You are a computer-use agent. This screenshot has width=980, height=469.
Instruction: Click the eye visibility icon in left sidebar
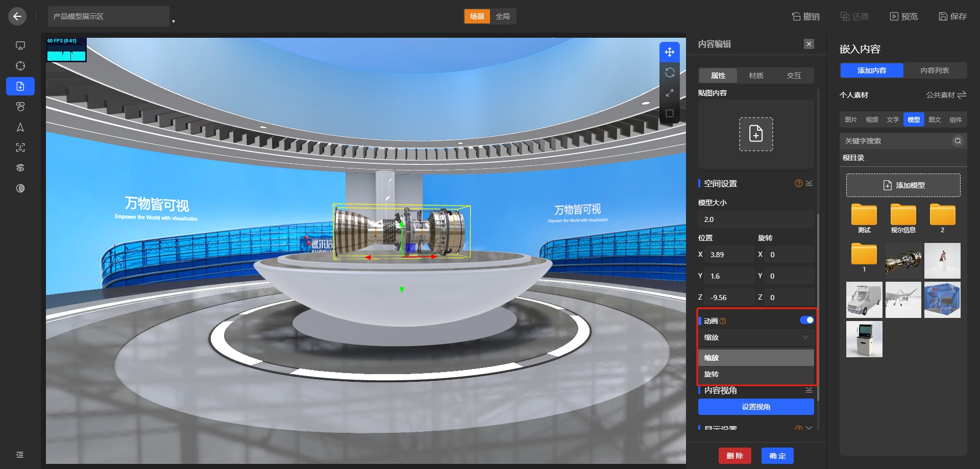point(20,167)
